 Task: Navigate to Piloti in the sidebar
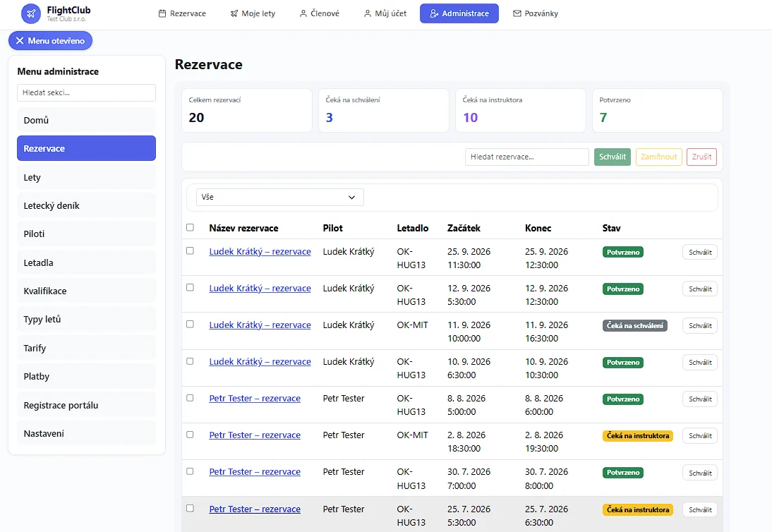coord(86,234)
